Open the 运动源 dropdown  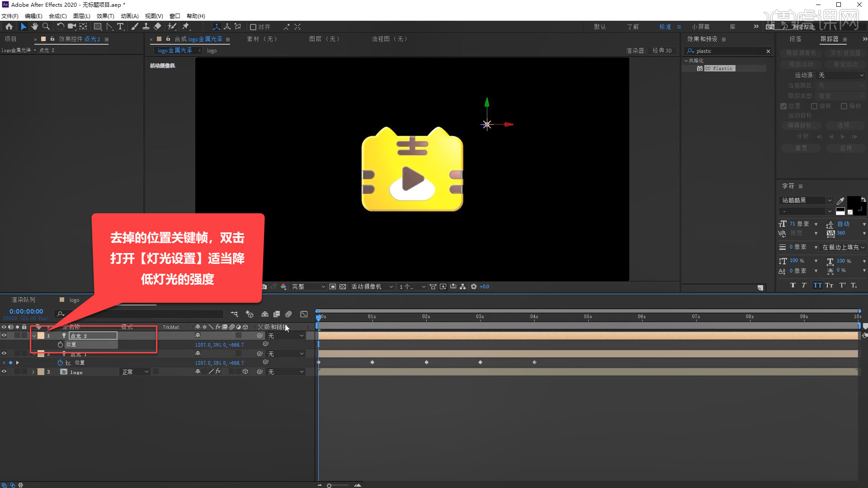point(841,75)
